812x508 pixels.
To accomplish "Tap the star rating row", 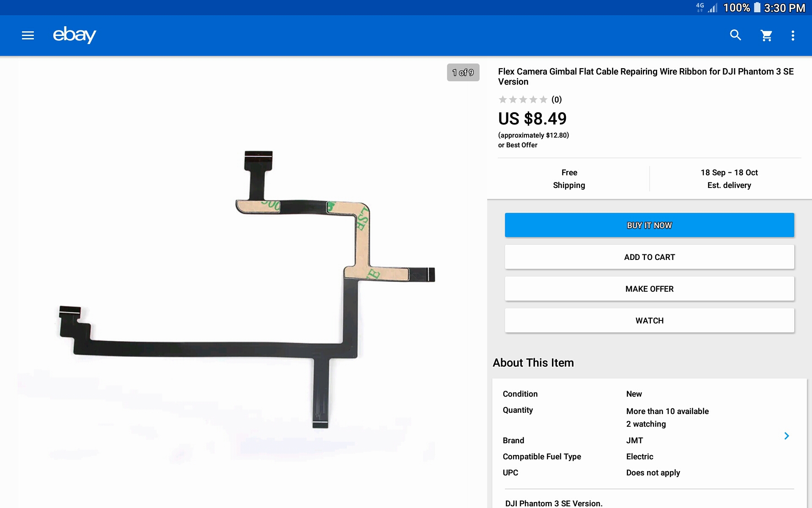I will (523, 99).
